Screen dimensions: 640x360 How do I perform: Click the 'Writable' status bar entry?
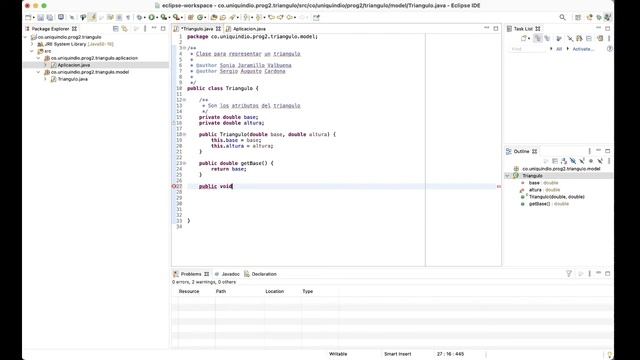click(338, 354)
